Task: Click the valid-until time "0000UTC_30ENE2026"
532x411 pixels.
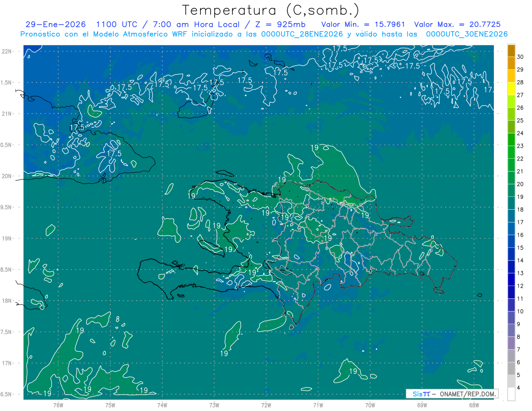Action: pos(466,34)
